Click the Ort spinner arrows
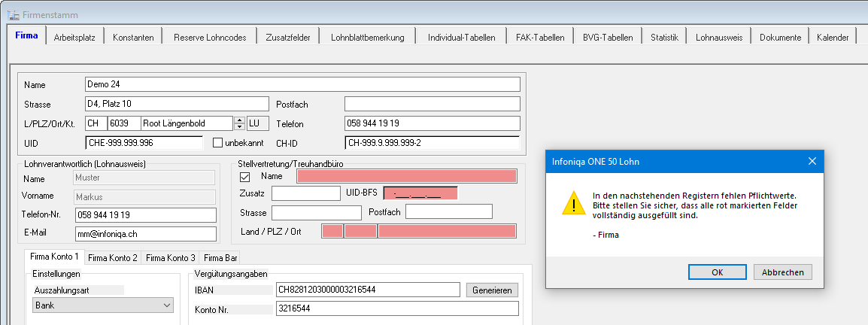Screen dimensions: 868x325 (x=239, y=123)
